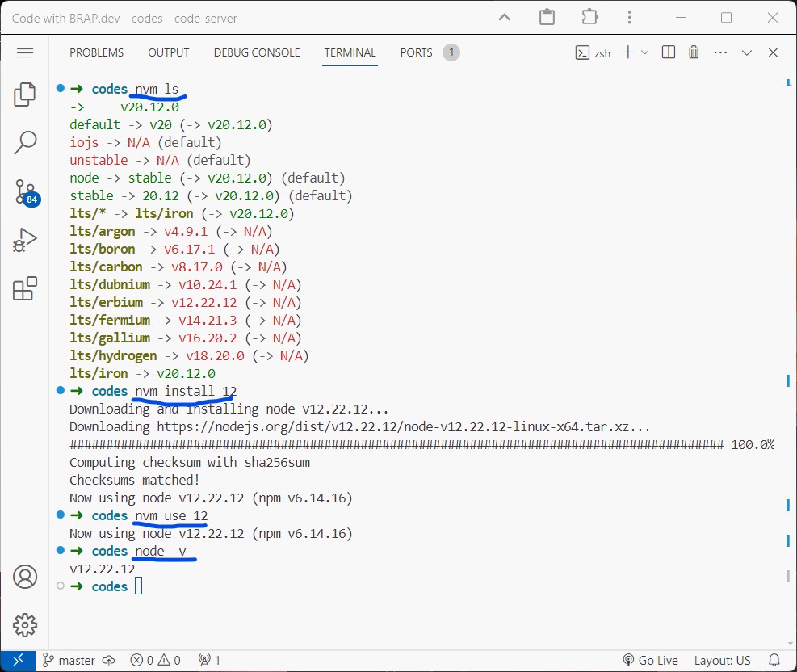Open the DEBUG CONSOLE tab
The image size is (797, 672).
click(256, 52)
